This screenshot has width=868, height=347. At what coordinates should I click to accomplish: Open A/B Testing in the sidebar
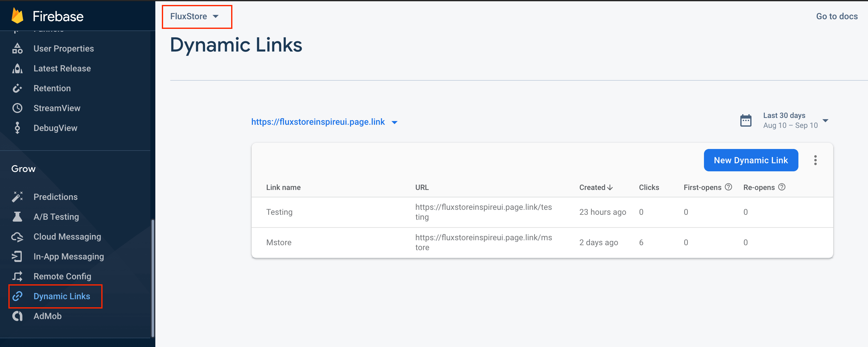(x=56, y=217)
